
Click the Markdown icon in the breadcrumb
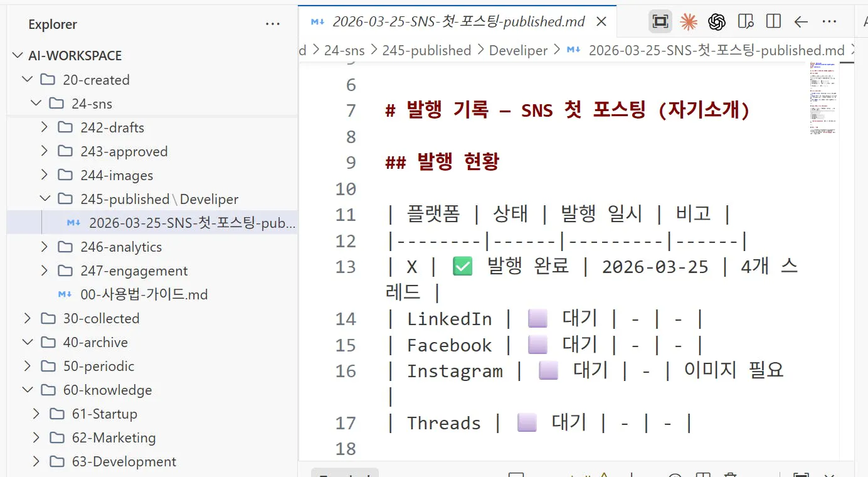click(573, 50)
